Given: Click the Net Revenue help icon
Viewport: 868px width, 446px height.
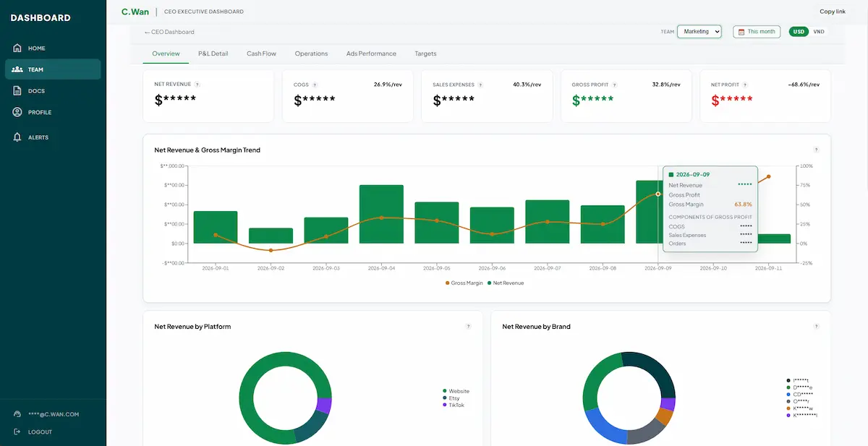Looking at the screenshot, I should pyautogui.click(x=197, y=85).
